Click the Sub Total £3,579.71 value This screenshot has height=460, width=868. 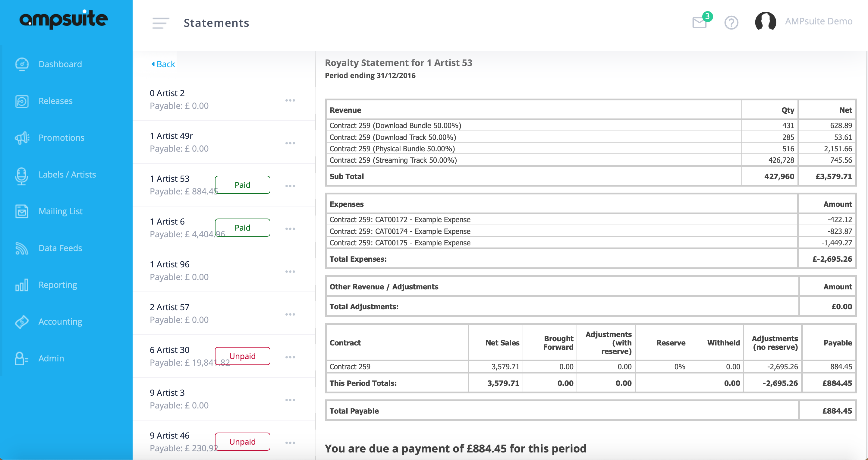pyautogui.click(x=834, y=176)
